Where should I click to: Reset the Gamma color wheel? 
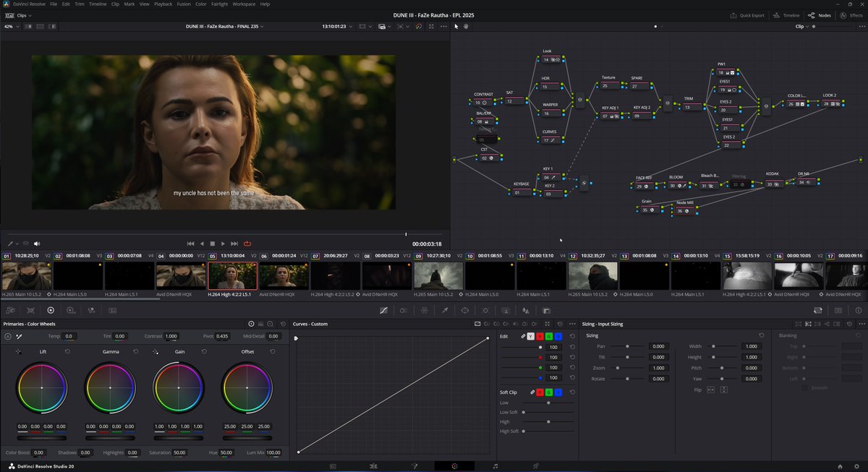click(x=136, y=351)
